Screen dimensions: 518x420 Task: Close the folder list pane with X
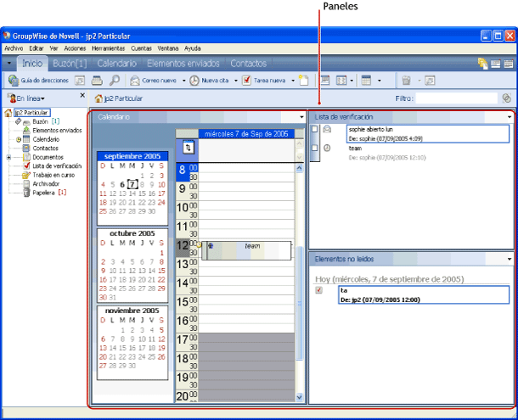(82, 95)
